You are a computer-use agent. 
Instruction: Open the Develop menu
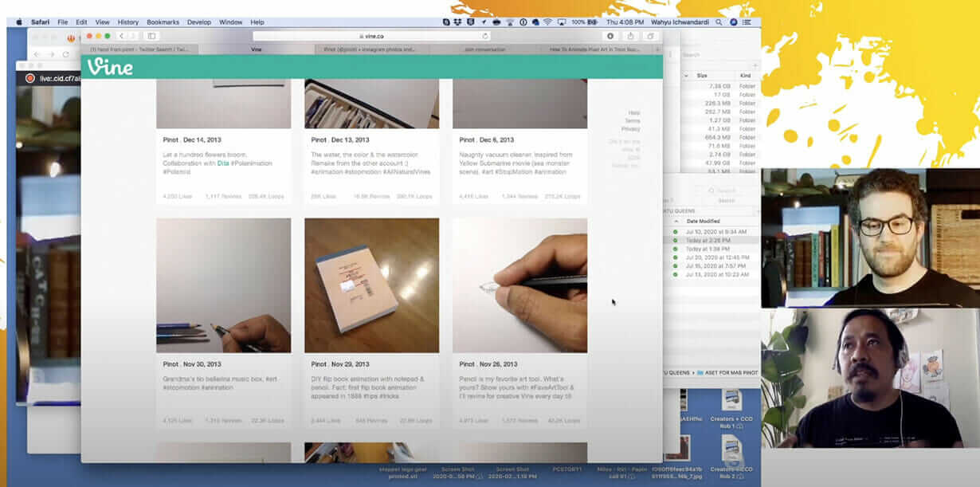(199, 22)
